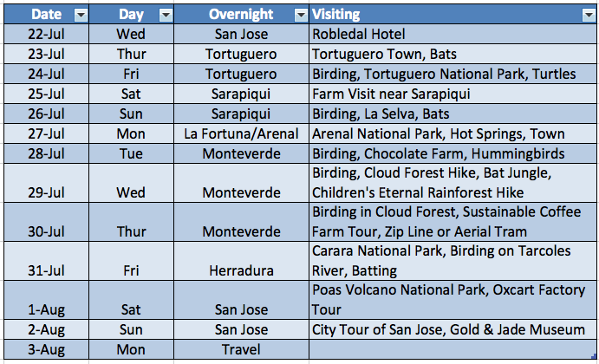The width and height of the screenshot is (599, 364).
Task: Select the Overnight header cell
Action: point(241,15)
